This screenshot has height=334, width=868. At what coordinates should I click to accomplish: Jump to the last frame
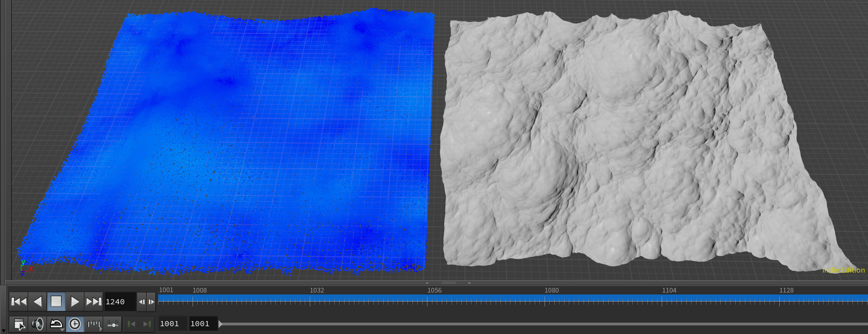[x=93, y=302]
